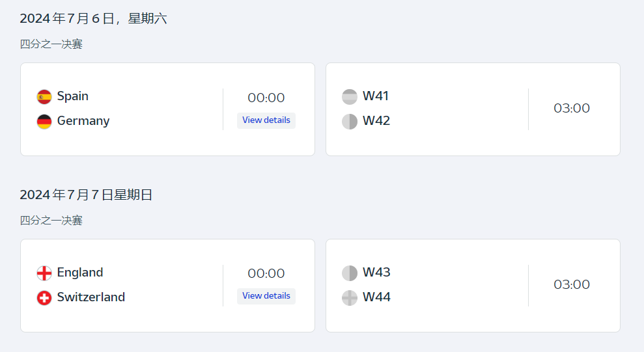Click the W43 match 03:00 kickoff time

pos(572,285)
